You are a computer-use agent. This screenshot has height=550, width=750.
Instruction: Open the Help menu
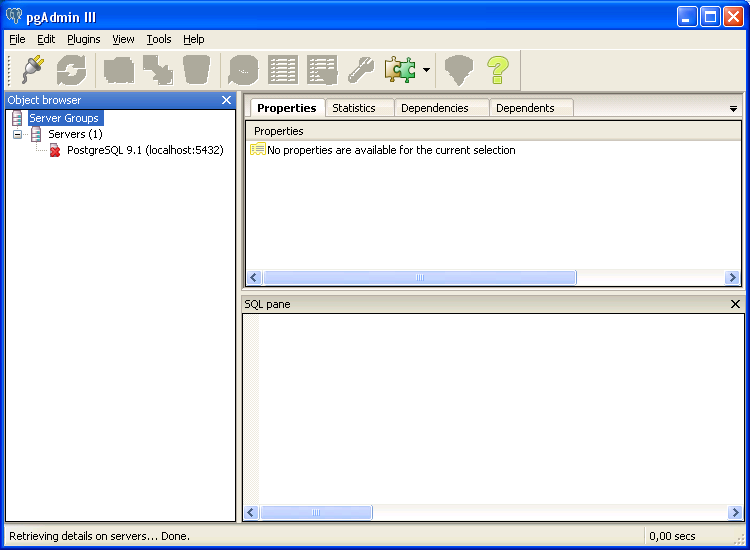coord(194,39)
